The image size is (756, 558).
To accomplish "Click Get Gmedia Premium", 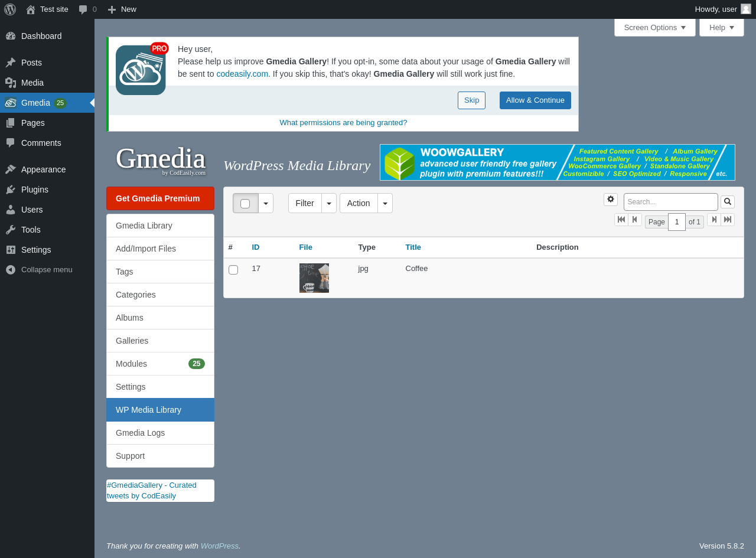I will [x=160, y=198].
